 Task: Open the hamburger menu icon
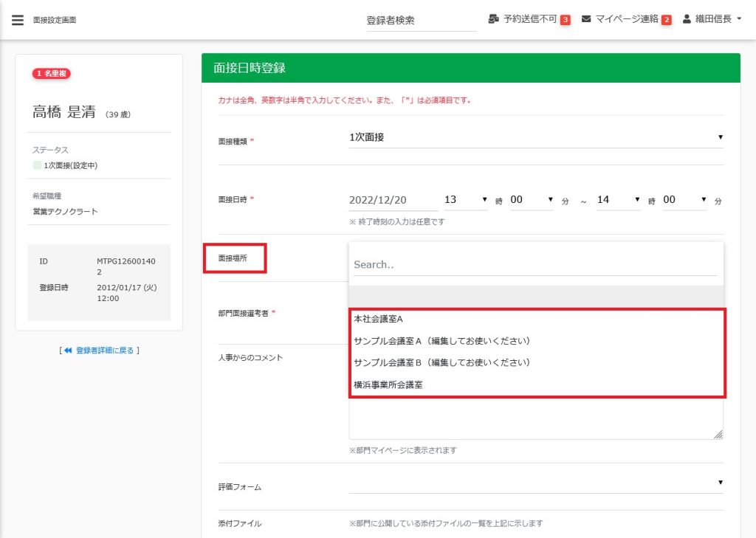point(18,20)
